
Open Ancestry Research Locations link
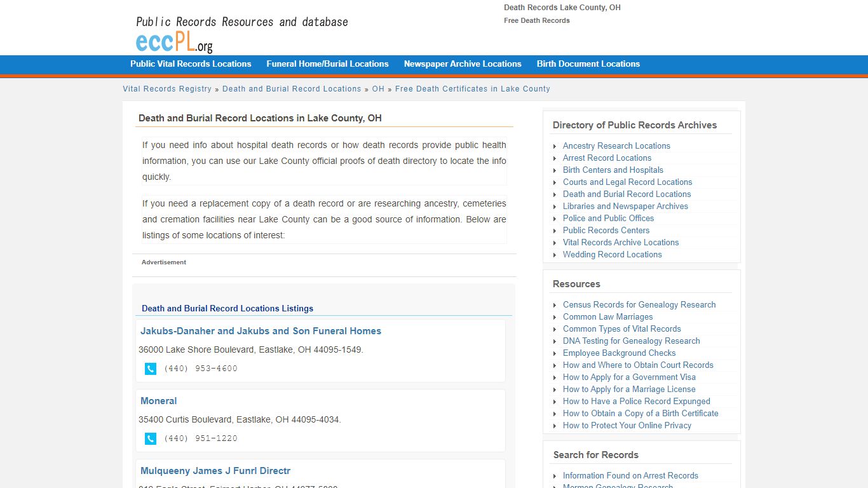coord(616,146)
